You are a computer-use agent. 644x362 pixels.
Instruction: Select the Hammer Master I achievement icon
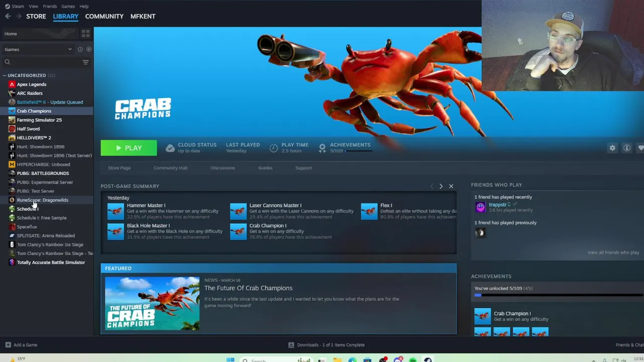pos(115,211)
